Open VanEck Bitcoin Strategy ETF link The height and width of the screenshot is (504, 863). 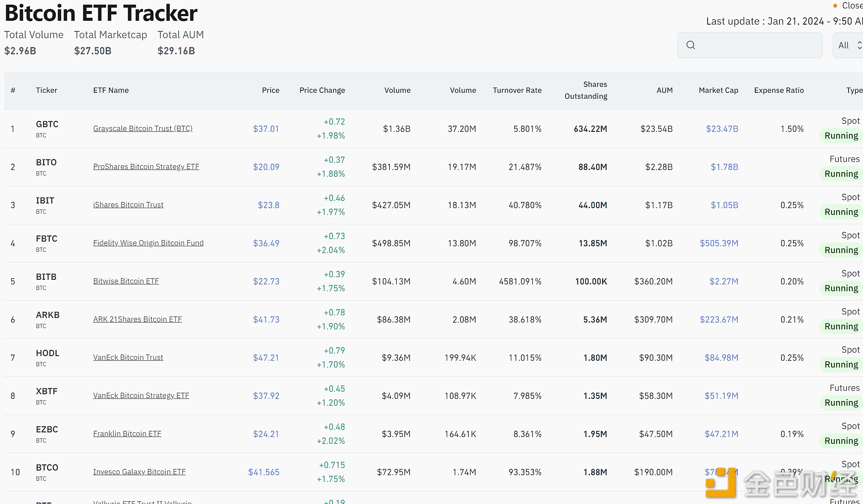tap(141, 395)
